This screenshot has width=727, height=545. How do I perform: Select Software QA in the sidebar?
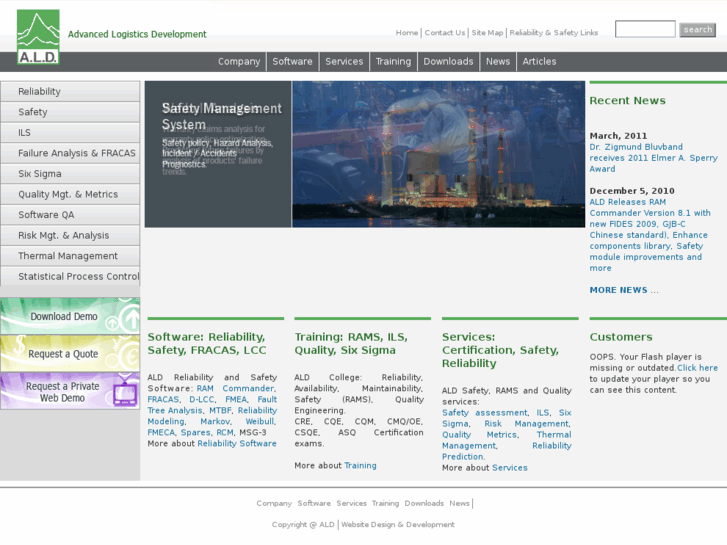(70, 215)
